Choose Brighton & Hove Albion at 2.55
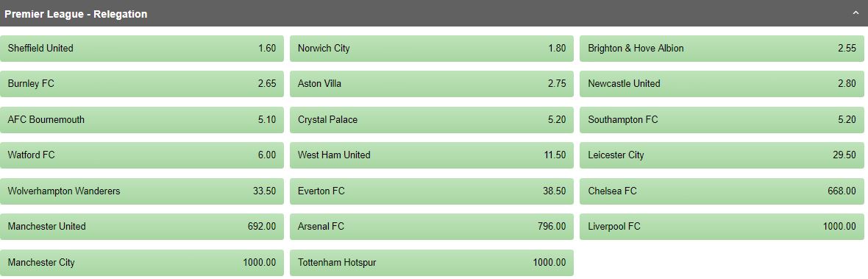This screenshot has height=279, width=868. click(722, 49)
